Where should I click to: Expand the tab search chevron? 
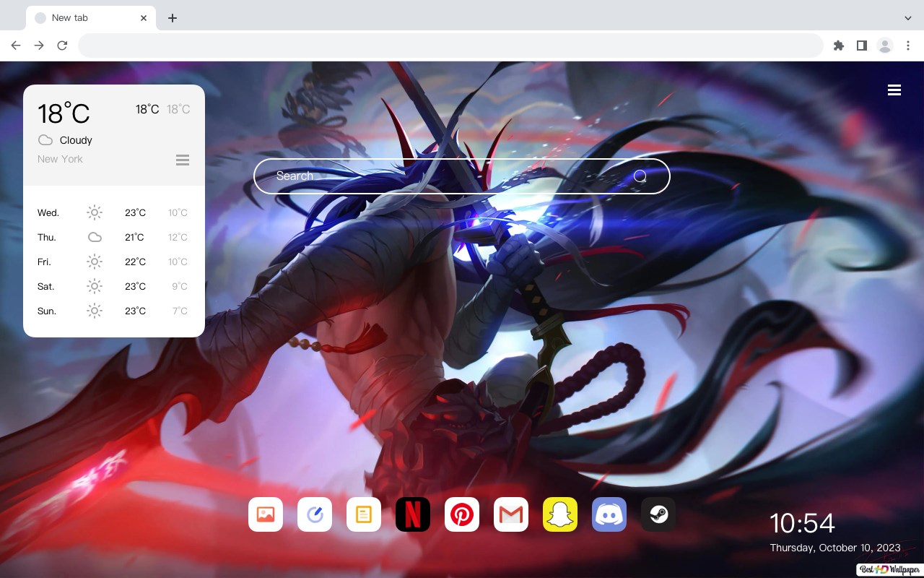pyautogui.click(x=908, y=18)
